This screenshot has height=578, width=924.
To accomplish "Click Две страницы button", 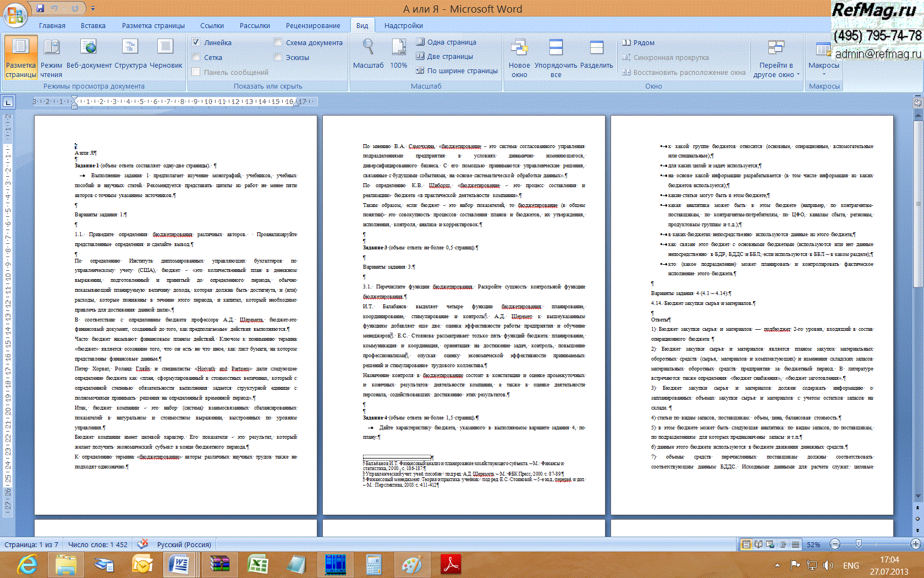I will point(444,56).
